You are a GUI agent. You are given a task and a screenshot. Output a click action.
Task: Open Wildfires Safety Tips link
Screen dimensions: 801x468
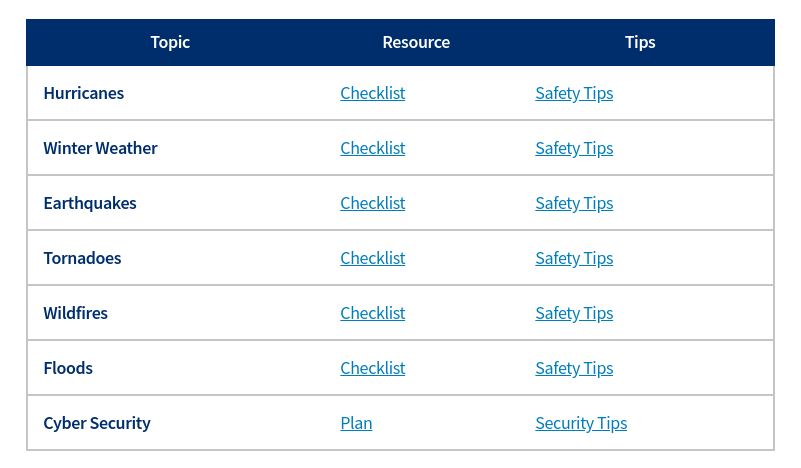coord(574,313)
